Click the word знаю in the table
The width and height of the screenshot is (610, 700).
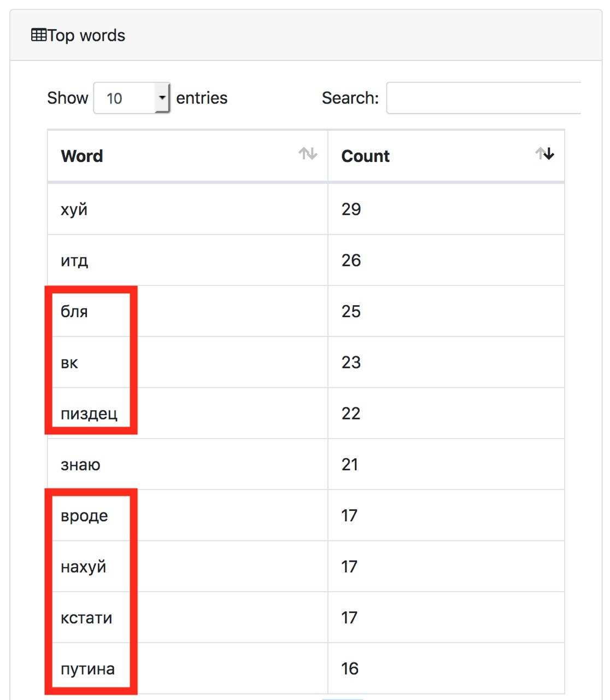(x=80, y=465)
